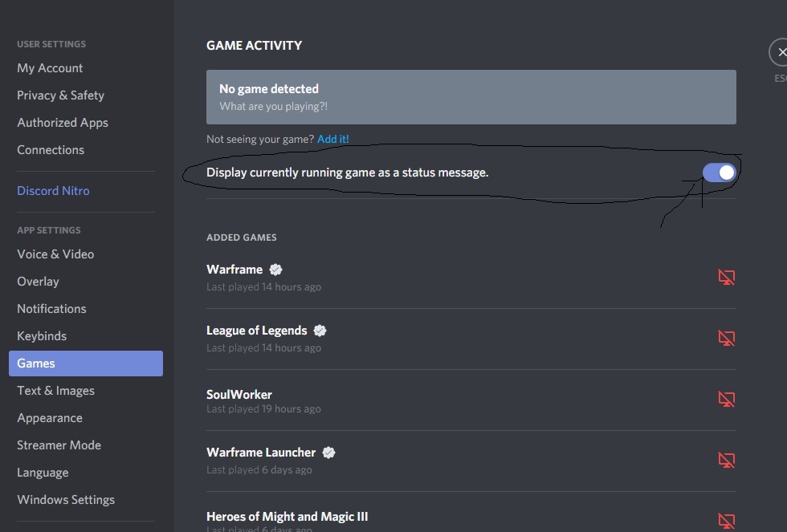This screenshot has height=532, width=787.
Task: Toggle overlay icon for League of Legends
Action: [x=726, y=339]
